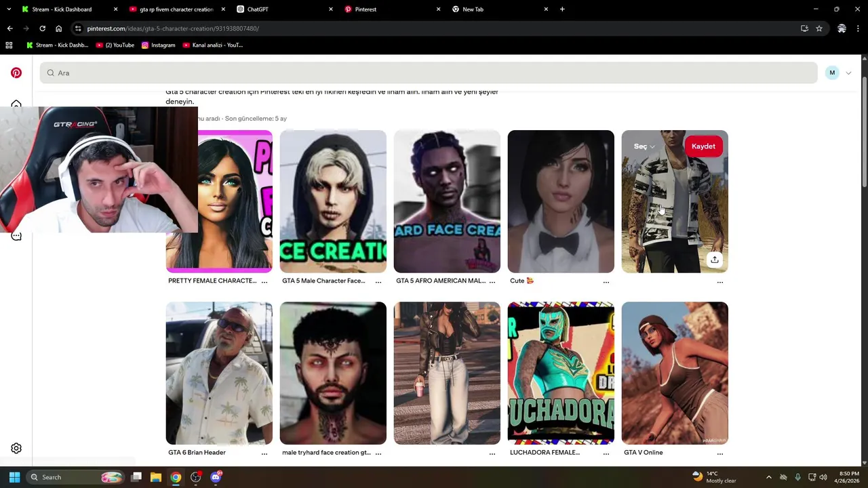Image resolution: width=868 pixels, height=488 pixels.
Task: Open more options for the leather jacket outfit pin
Action: point(492,453)
